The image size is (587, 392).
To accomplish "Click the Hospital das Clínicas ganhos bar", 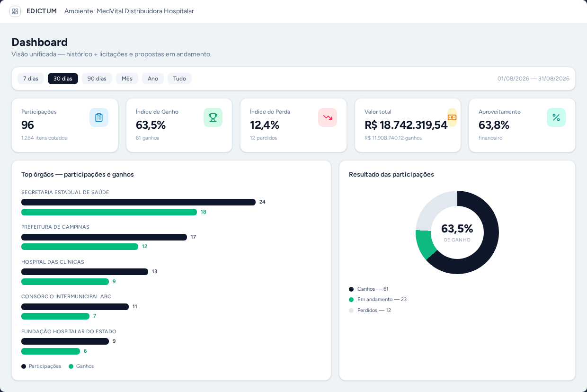I will pos(65,282).
